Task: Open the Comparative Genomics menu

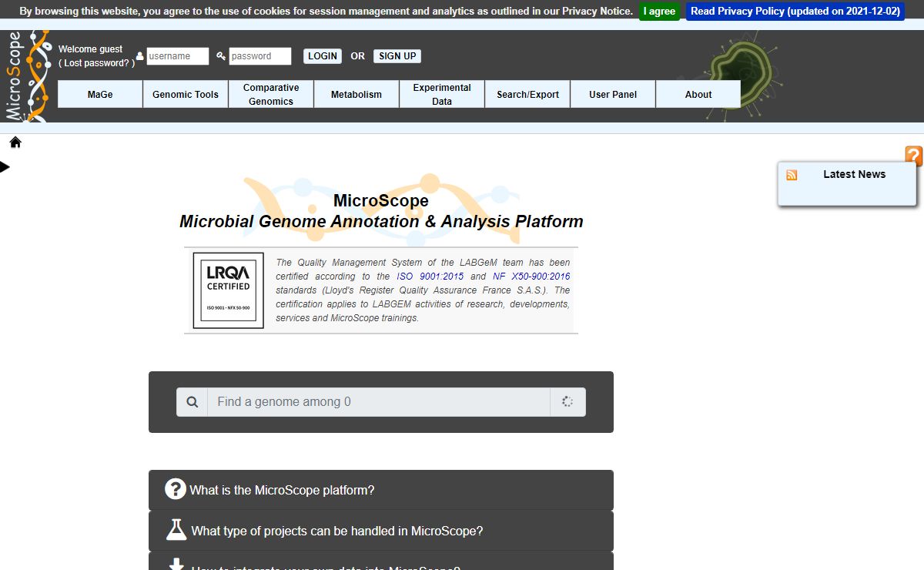Action: [x=271, y=94]
